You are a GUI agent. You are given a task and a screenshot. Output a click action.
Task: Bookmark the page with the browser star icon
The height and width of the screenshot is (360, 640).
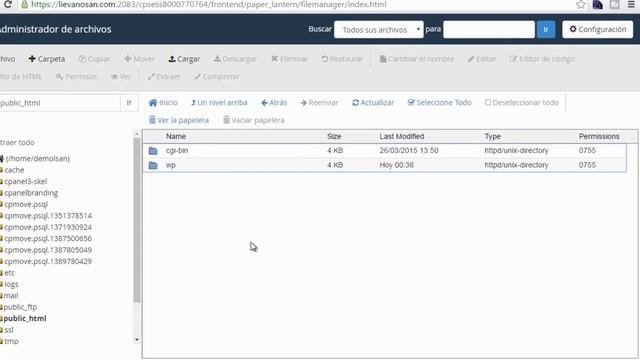click(x=581, y=4)
